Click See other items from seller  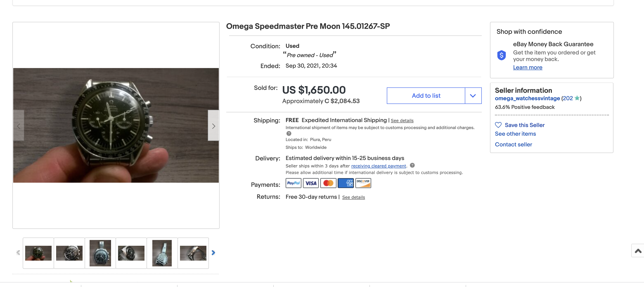tap(515, 134)
